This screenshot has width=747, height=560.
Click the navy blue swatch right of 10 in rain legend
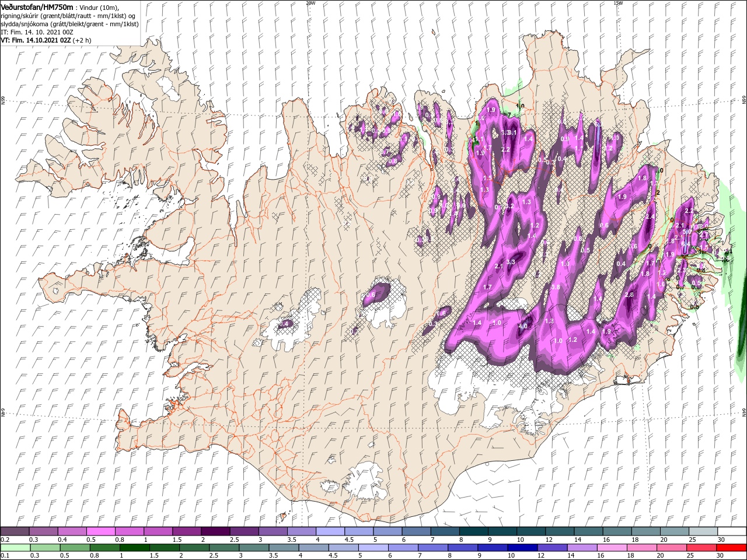pos(523,548)
